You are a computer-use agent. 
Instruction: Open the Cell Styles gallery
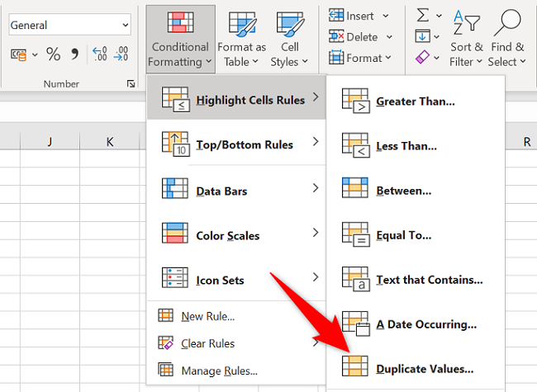tap(289, 39)
